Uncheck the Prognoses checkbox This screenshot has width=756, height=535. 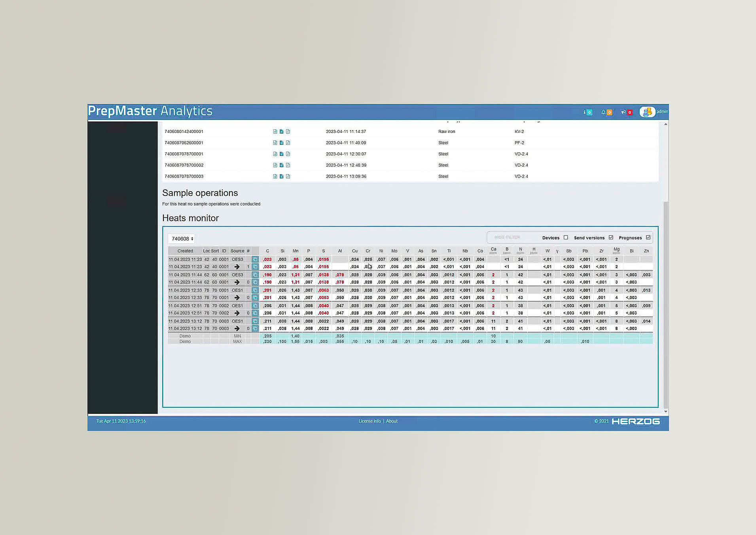(x=648, y=238)
